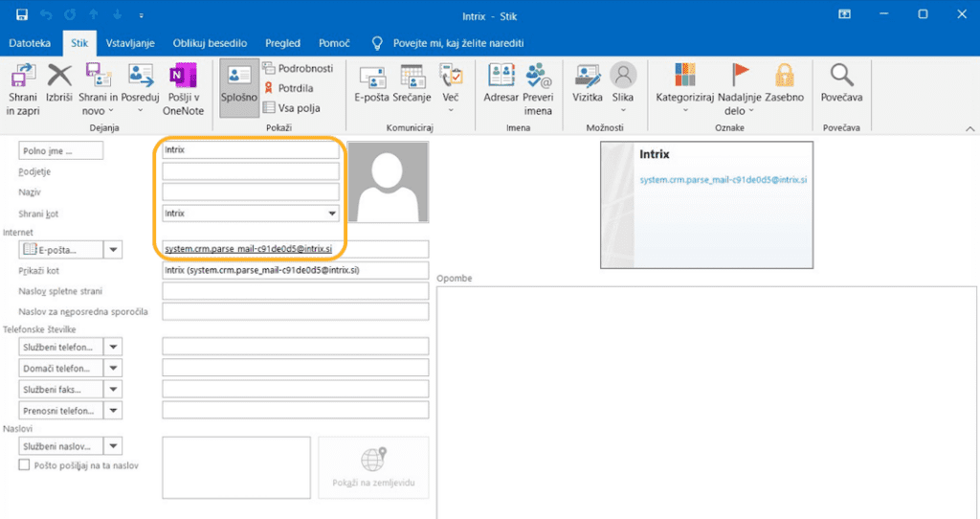Screen dimensions: 980x519
Task: Open the Customize Quick Access Toolbar dropdown
Action: point(142,15)
